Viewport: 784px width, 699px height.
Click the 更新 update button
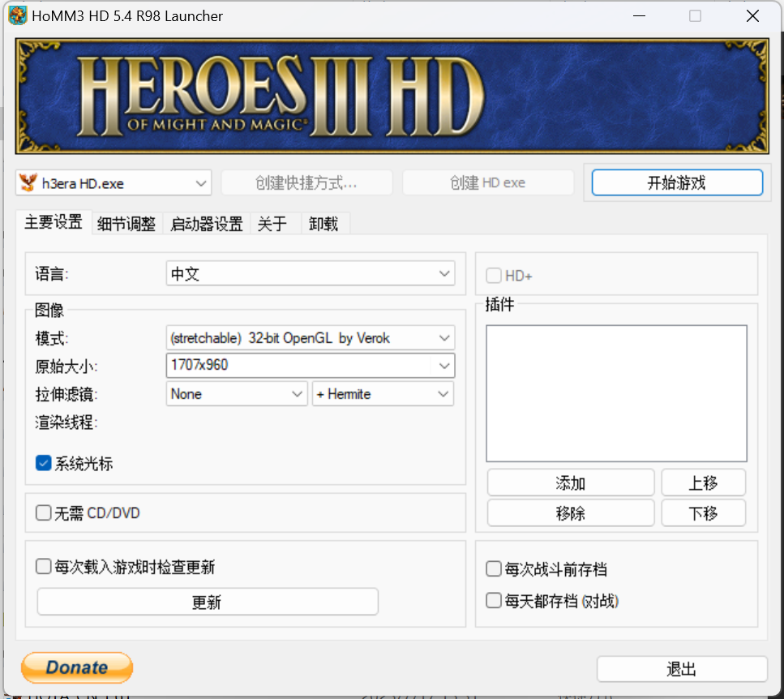(x=208, y=602)
